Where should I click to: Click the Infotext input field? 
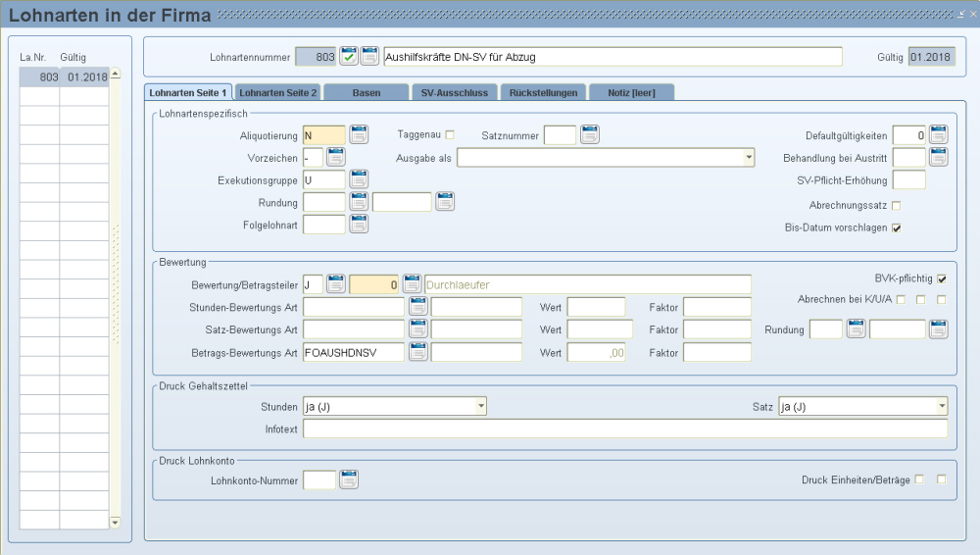[x=625, y=429]
